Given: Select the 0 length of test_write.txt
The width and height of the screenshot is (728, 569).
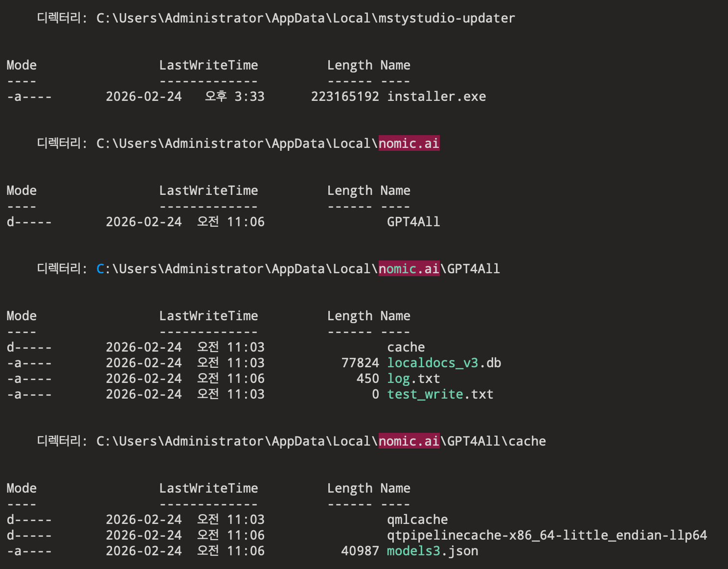Looking at the screenshot, I should click(x=375, y=394).
